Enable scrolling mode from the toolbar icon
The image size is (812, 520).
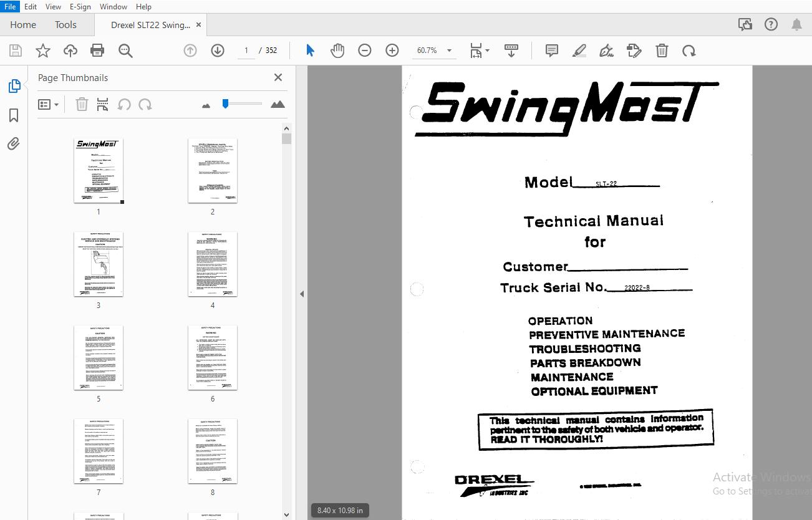click(511, 51)
